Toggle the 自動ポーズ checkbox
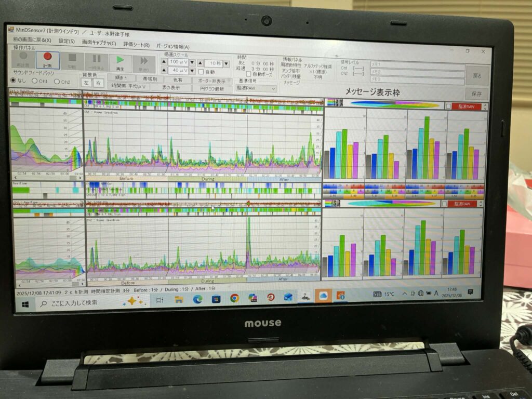 [248, 74]
